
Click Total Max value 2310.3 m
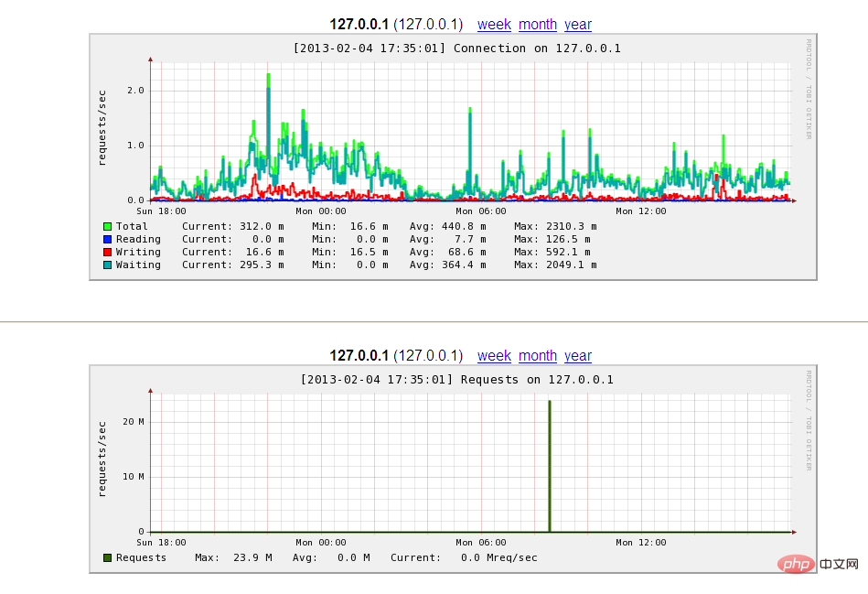click(572, 227)
